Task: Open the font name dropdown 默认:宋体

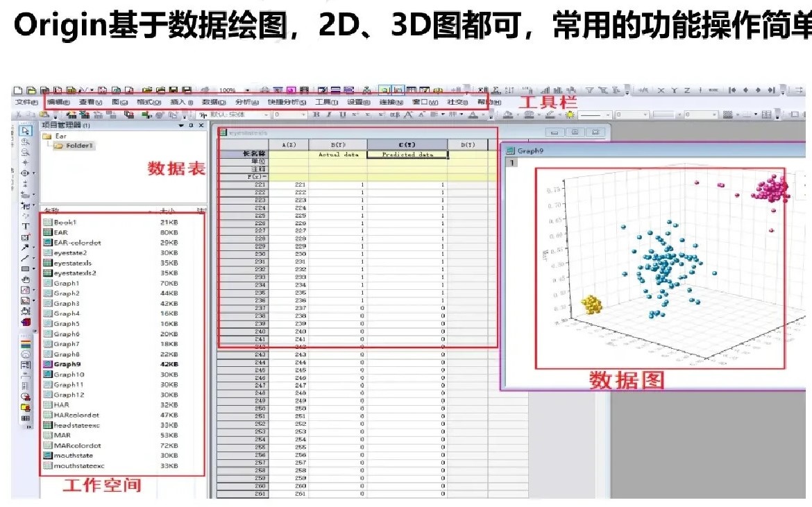Action: point(266,114)
